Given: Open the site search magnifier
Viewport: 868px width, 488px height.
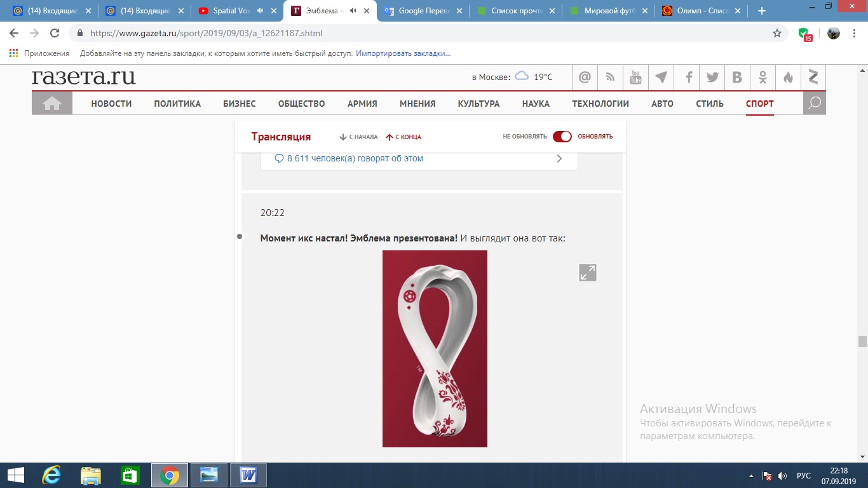Looking at the screenshot, I should (x=815, y=103).
